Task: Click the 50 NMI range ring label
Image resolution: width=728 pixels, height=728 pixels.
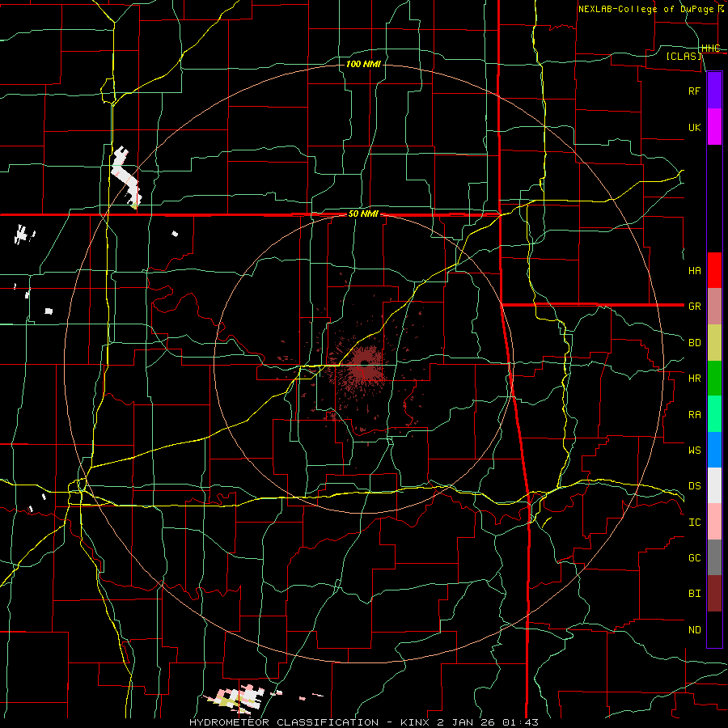Action: [x=363, y=214]
